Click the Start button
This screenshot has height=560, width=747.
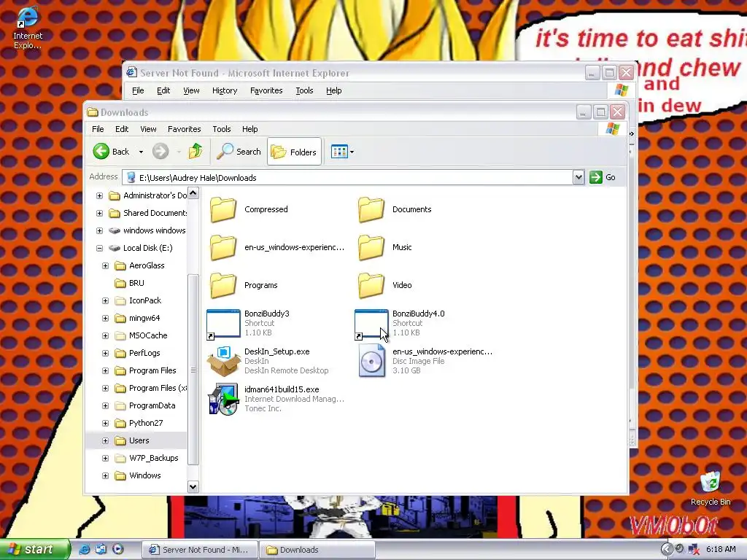click(35, 549)
